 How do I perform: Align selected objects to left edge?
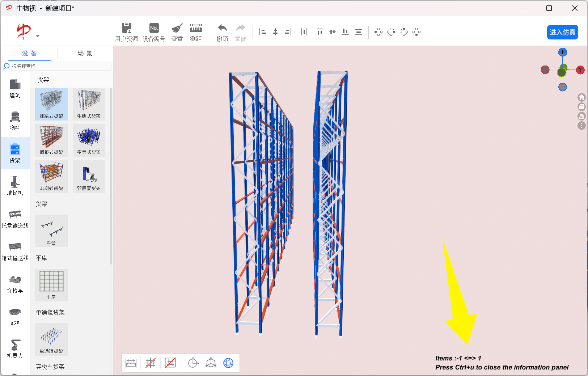coord(263,32)
